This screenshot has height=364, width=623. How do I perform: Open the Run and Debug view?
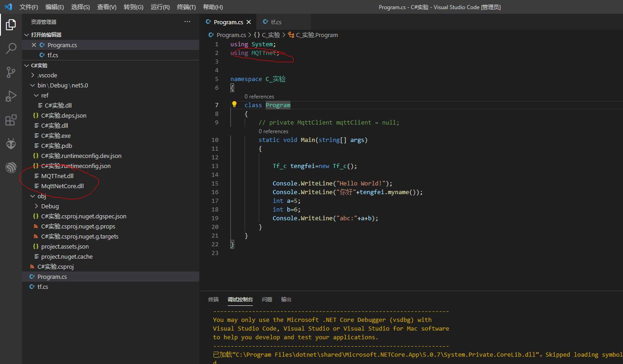pyautogui.click(x=11, y=96)
